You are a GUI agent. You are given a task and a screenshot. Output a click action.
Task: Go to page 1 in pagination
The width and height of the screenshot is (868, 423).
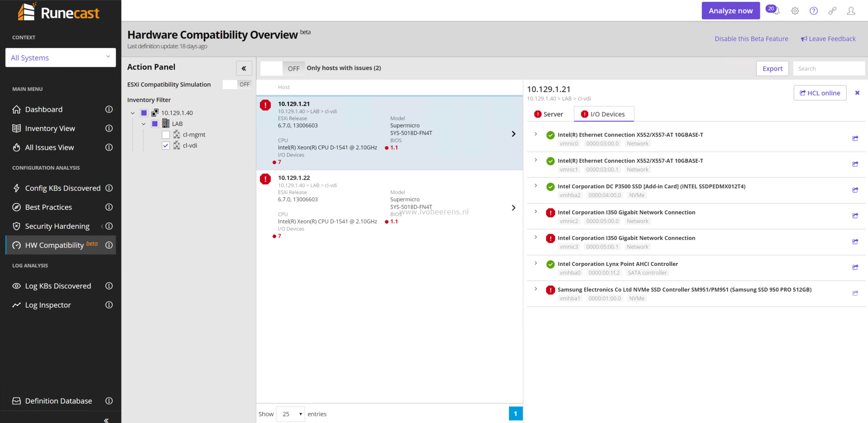pos(515,413)
